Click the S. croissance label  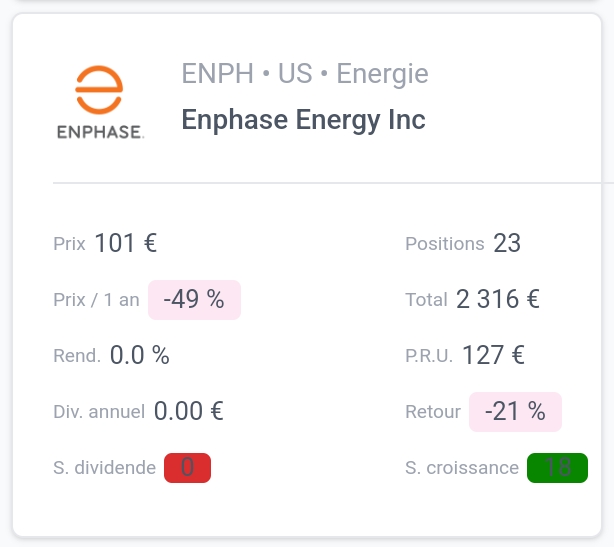pyautogui.click(x=462, y=468)
